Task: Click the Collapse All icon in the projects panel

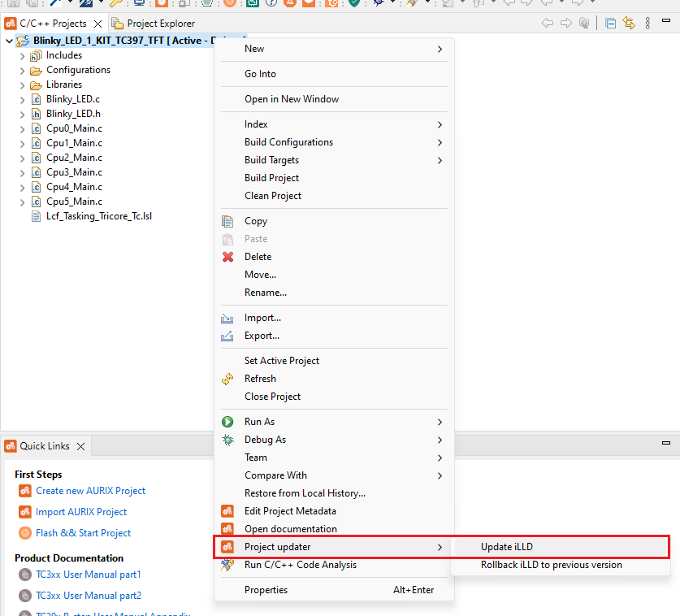Action: 611,24
